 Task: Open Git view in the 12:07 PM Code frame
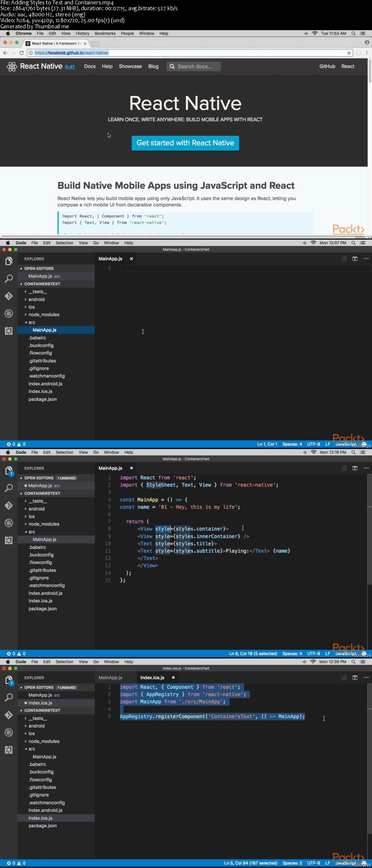click(9, 296)
